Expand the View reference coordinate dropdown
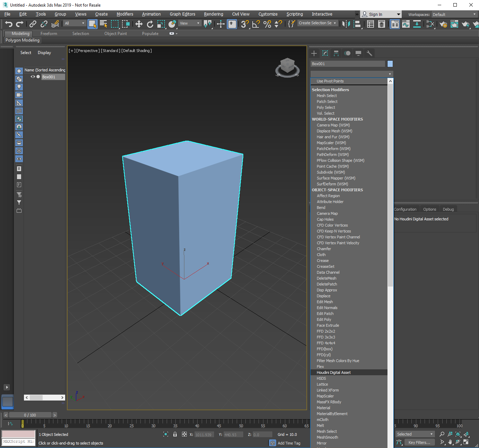 [190, 23]
